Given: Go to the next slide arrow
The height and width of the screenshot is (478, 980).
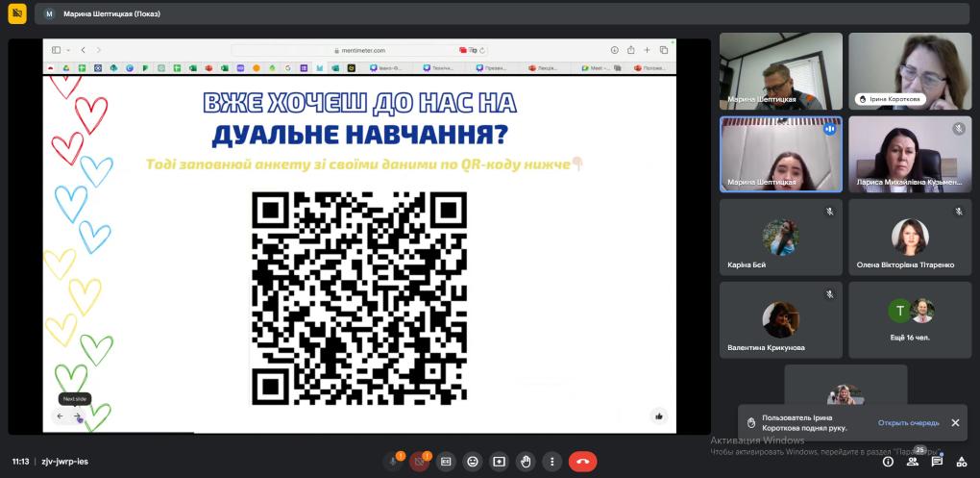Looking at the screenshot, I should [x=78, y=416].
